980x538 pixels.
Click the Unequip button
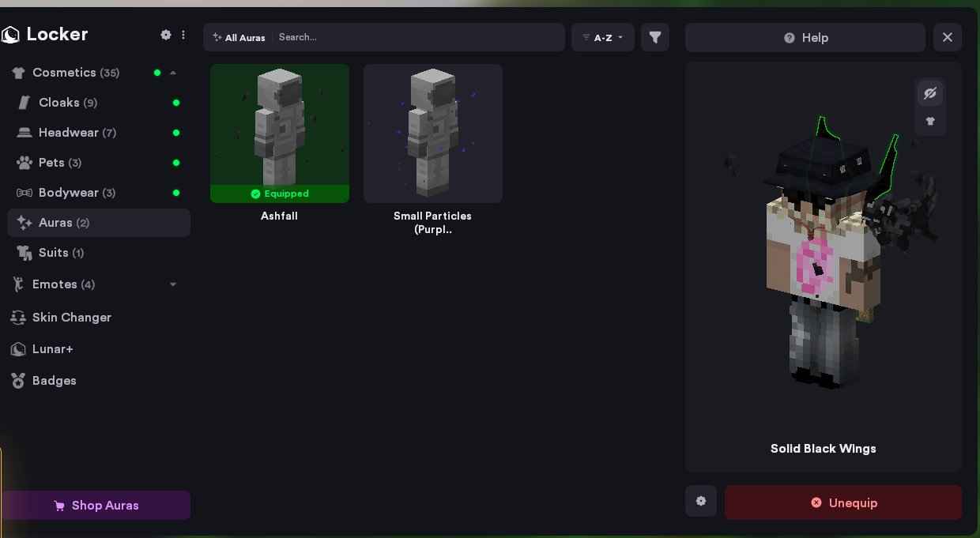coord(843,502)
